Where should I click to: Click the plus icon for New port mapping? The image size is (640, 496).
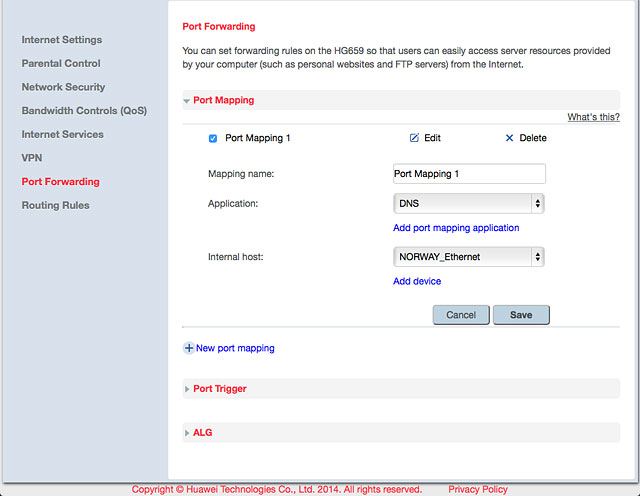tap(189, 348)
